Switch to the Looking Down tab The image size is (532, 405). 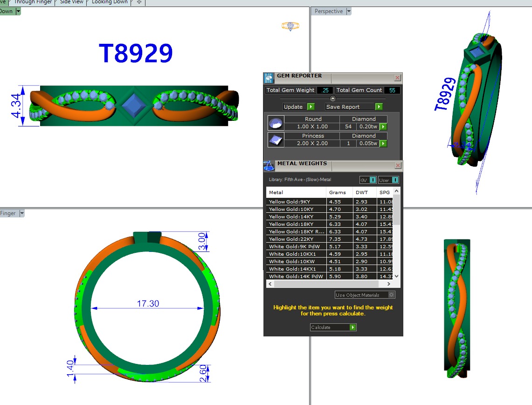pyautogui.click(x=110, y=2)
